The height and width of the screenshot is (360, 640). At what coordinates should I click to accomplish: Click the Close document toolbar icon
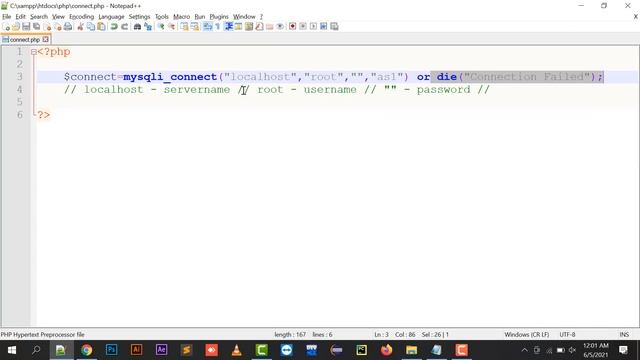47,27
